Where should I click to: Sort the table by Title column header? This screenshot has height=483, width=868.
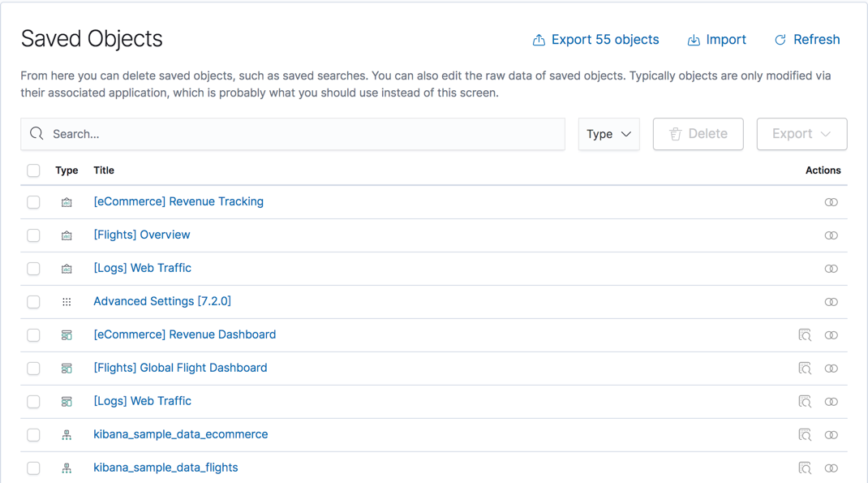(x=104, y=170)
